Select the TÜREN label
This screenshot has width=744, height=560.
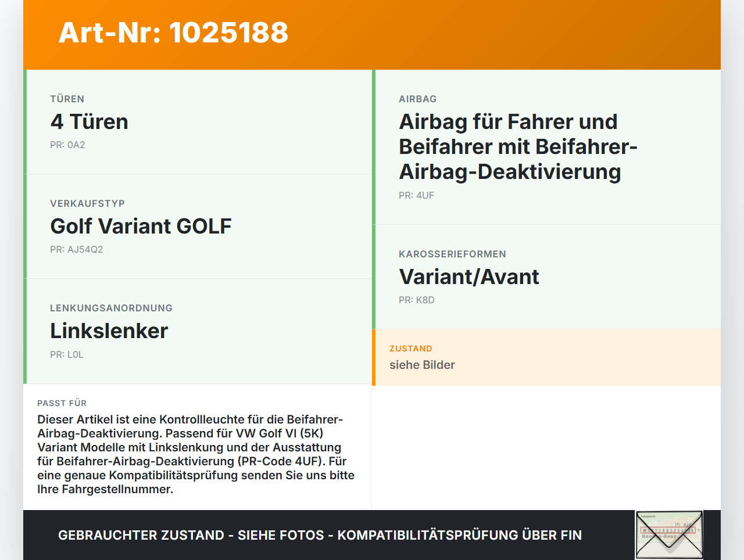(67, 99)
